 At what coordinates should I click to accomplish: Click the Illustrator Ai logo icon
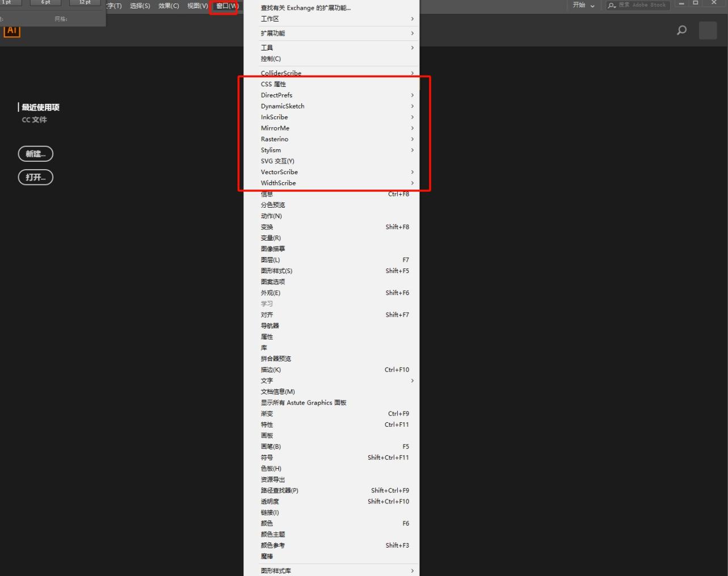(12, 31)
